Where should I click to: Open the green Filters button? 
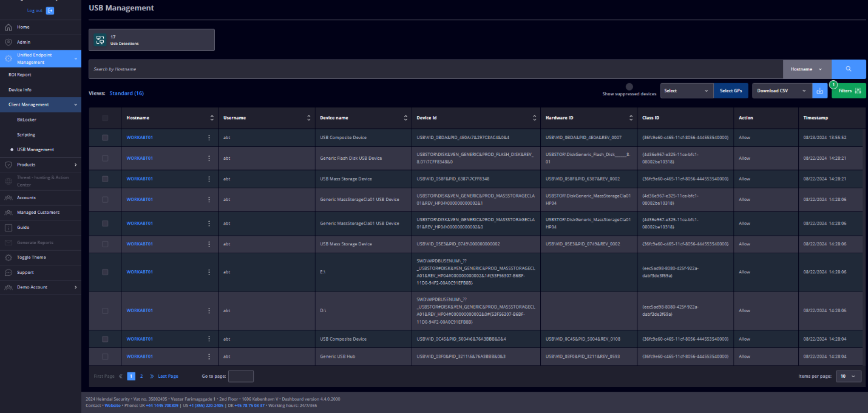coord(849,90)
